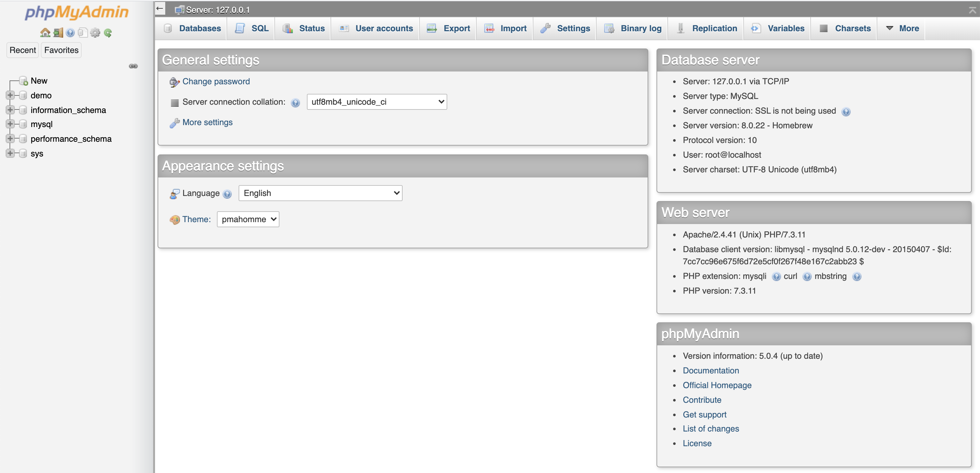The width and height of the screenshot is (980, 473).
Task: Click the Log out door icon
Action: pos(57,33)
